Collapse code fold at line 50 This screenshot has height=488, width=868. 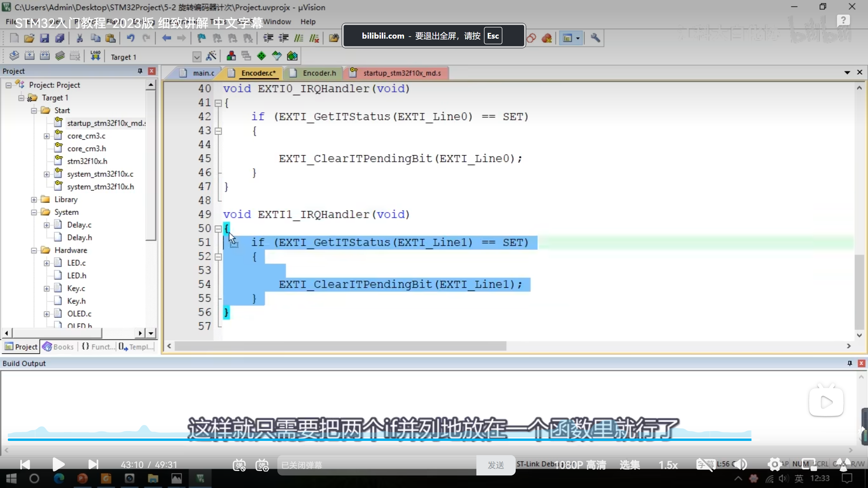tap(218, 229)
